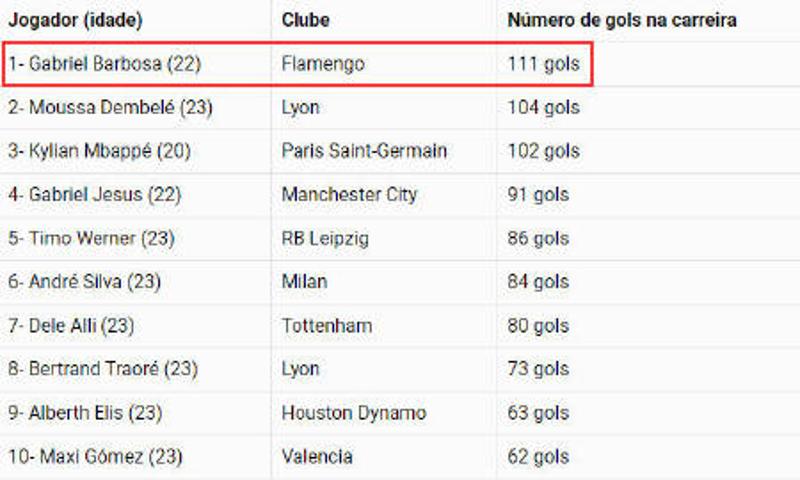800x480 pixels.
Task: Click on Kylian Mbappé (20)
Action: 99,151
